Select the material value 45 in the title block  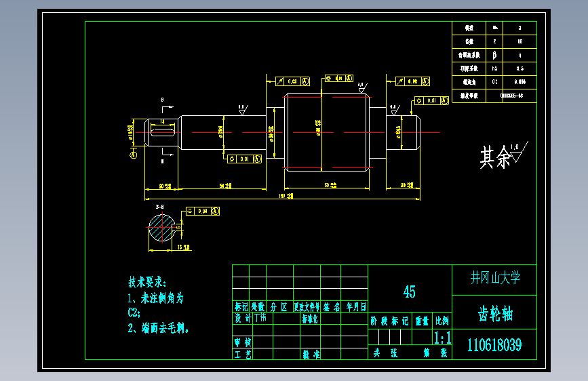pos(410,292)
